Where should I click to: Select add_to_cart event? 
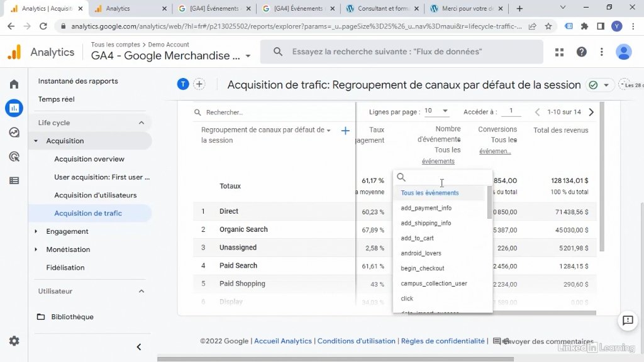coord(417,238)
